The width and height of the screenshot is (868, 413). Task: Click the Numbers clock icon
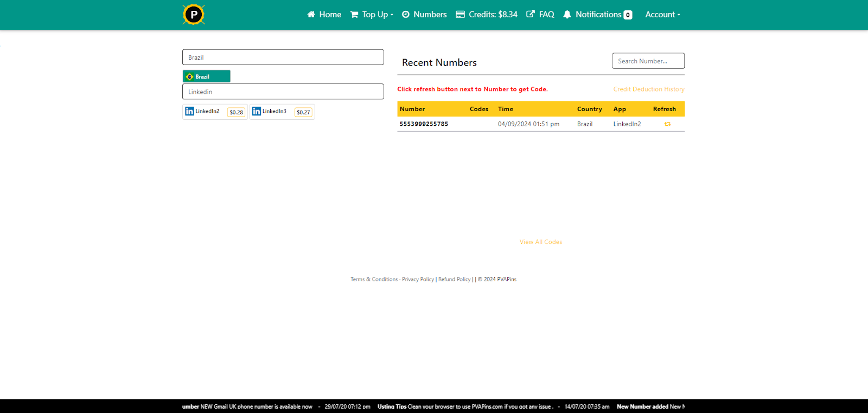(406, 15)
